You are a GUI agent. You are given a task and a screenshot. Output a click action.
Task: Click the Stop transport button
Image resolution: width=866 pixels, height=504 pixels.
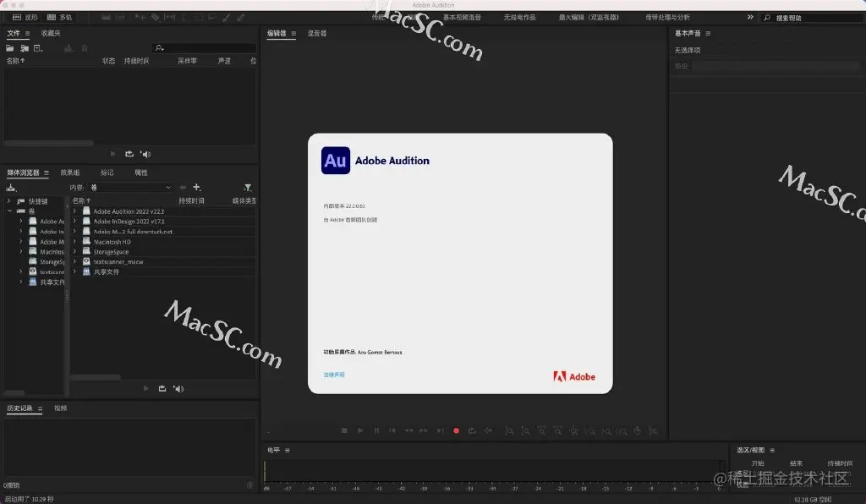[x=344, y=430]
